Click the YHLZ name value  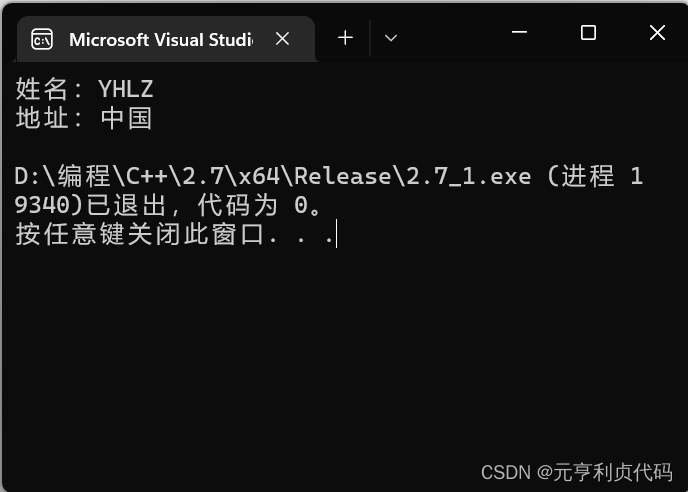coord(125,89)
